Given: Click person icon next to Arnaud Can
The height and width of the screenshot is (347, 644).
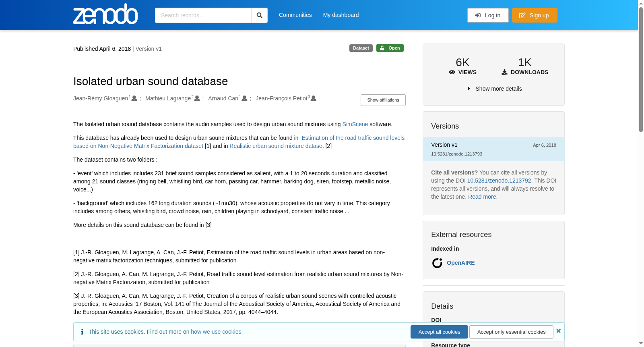Looking at the screenshot, I should coord(244,98).
